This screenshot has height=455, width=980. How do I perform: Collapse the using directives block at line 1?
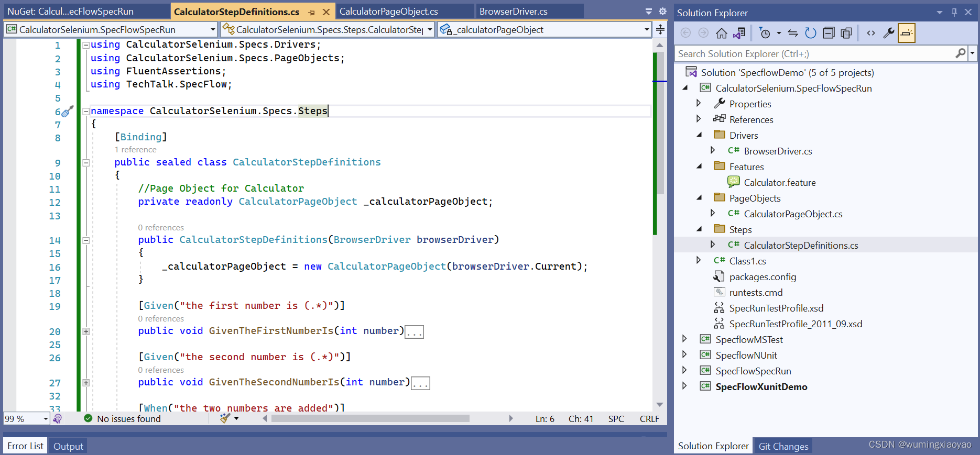coord(85,45)
